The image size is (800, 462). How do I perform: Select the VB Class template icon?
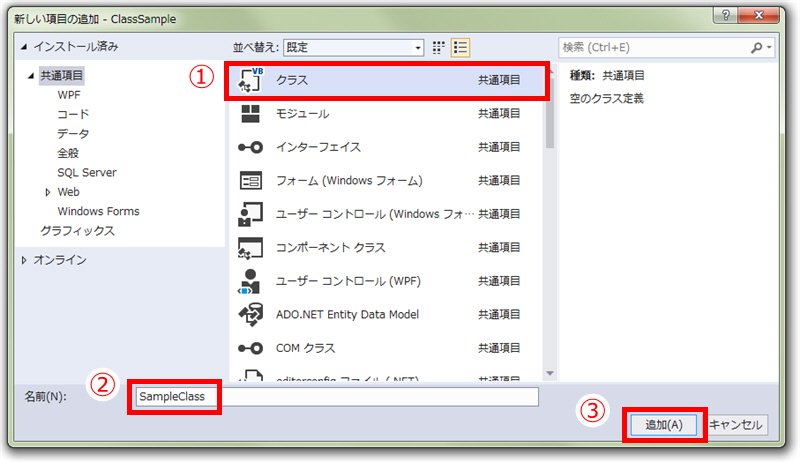(x=251, y=81)
